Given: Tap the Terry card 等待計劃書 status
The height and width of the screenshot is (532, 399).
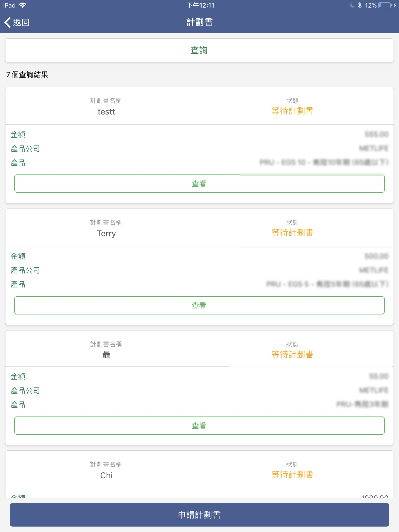Looking at the screenshot, I should click(x=292, y=233).
